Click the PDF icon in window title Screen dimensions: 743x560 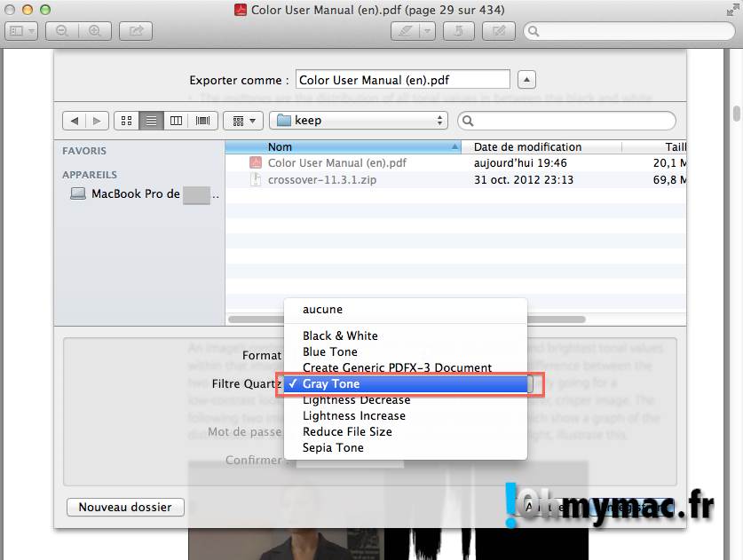(241, 10)
